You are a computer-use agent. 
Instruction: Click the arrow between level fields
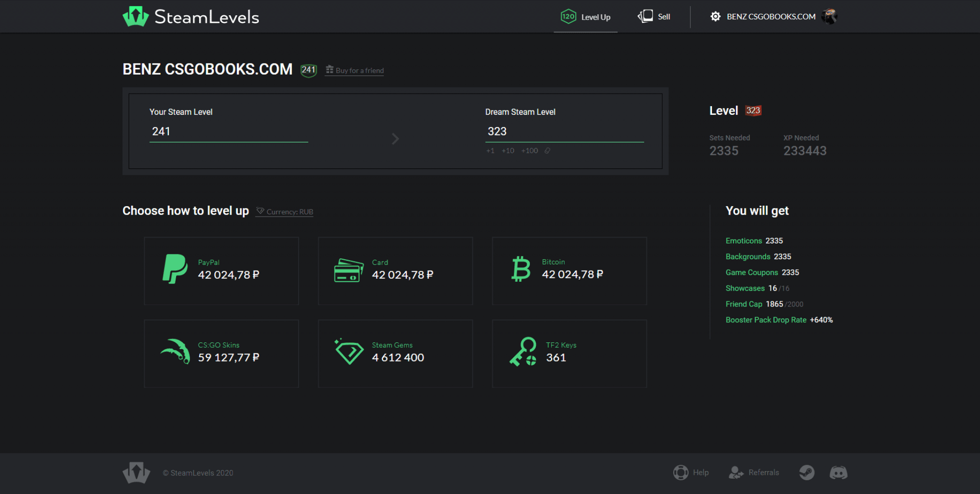(x=395, y=139)
